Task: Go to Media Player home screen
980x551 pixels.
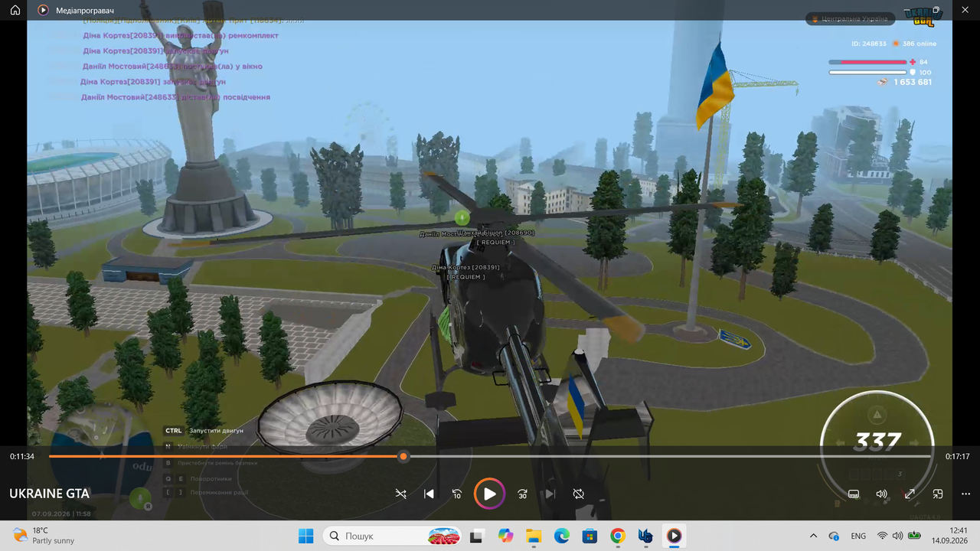Action: click(15, 11)
